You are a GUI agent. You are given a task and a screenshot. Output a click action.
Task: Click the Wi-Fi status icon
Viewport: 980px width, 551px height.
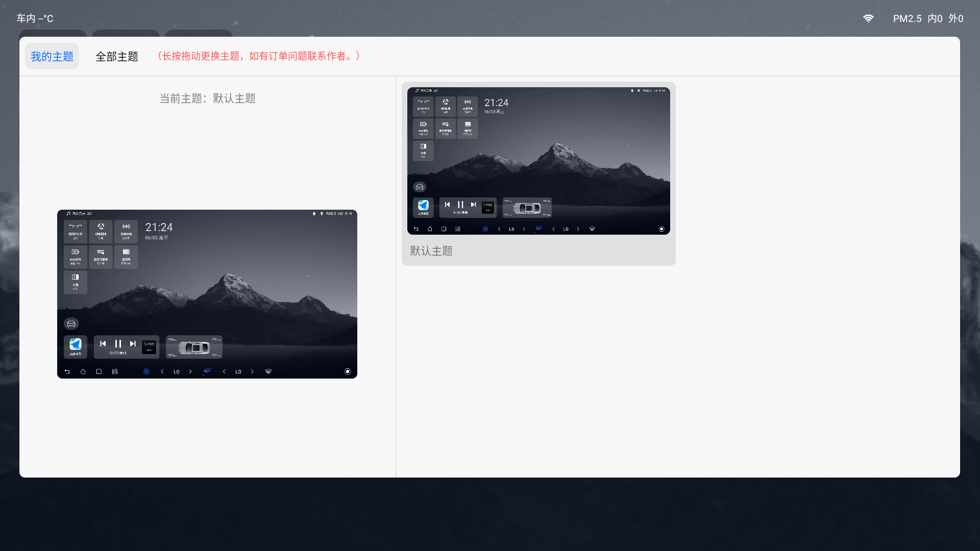tap(868, 18)
